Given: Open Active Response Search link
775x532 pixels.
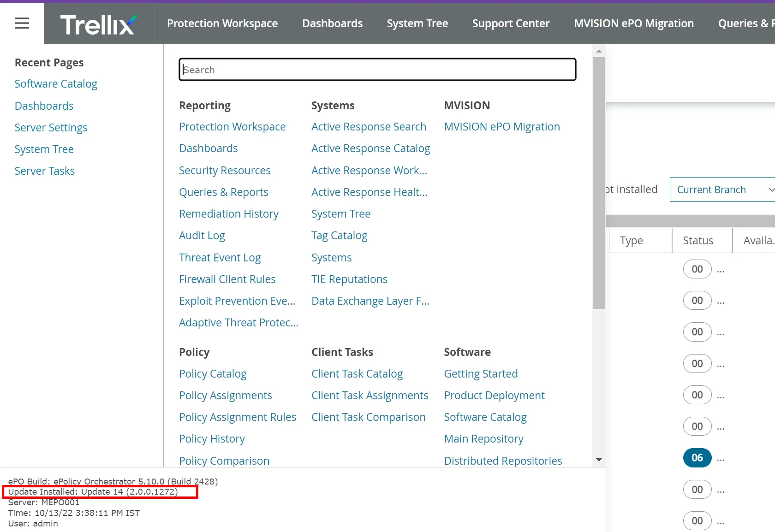Looking at the screenshot, I should click(x=369, y=127).
